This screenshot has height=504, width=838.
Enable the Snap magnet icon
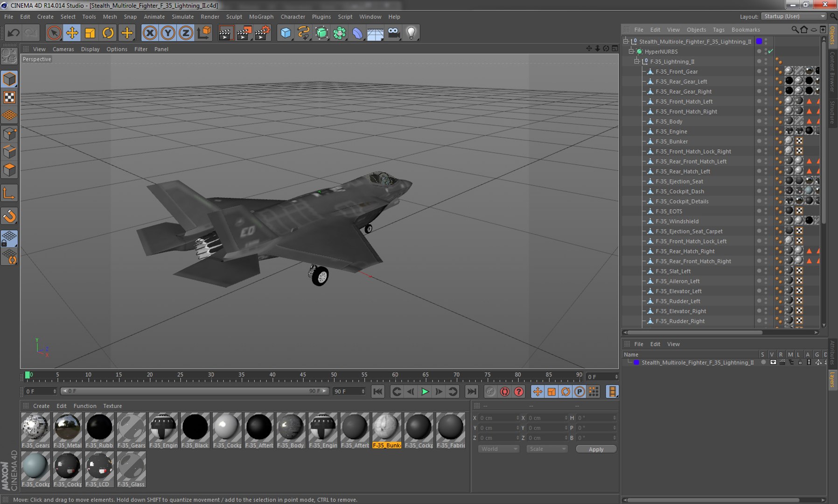click(x=9, y=216)
